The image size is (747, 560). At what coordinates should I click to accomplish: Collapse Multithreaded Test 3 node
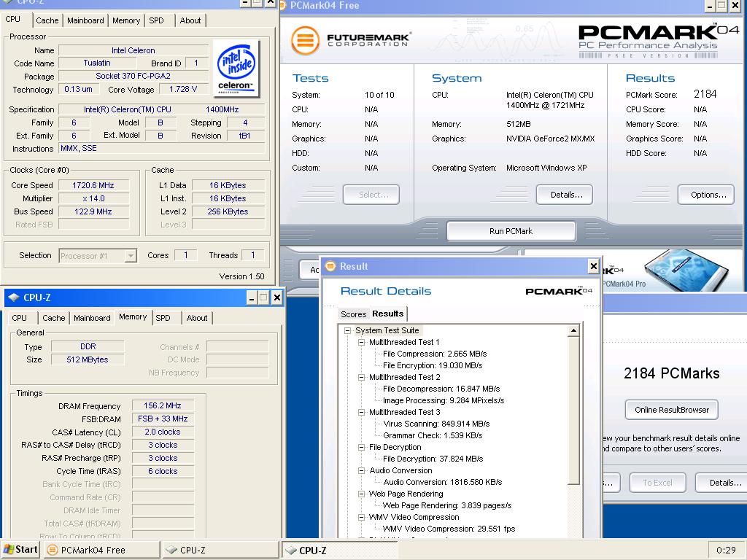click(x=362, y=413)
